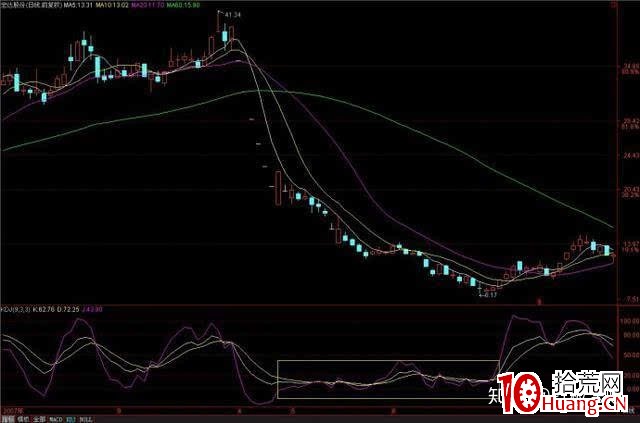Select the KDJ indicator tab
The height and width of the screenshot is (423, 640).
[71, 420]
